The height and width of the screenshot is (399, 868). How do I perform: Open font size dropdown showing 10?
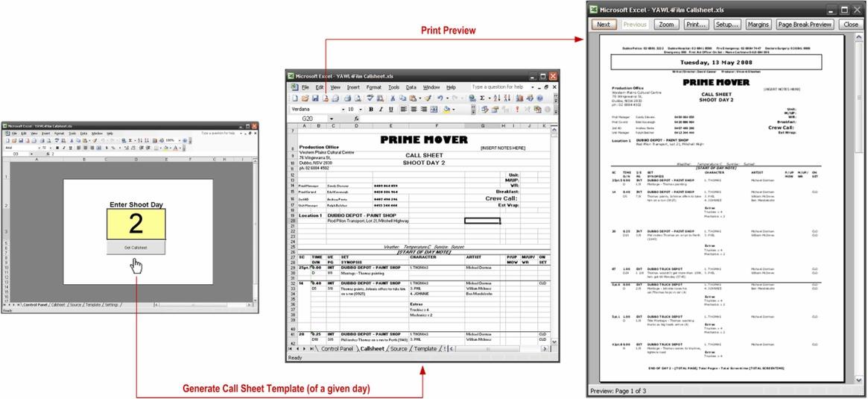361,110
